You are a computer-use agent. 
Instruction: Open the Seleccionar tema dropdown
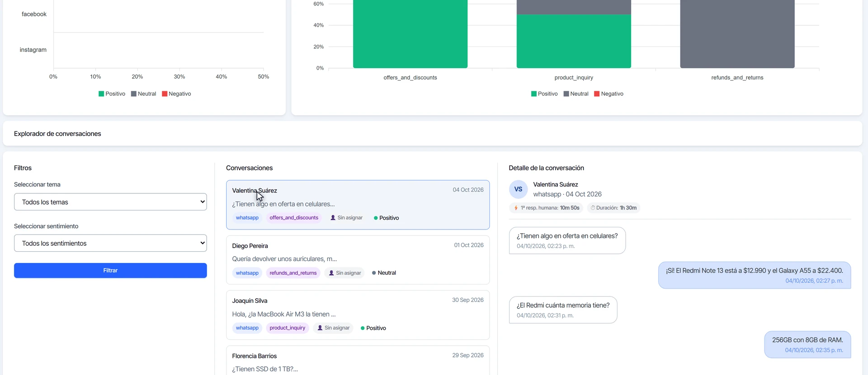[110, 202]
